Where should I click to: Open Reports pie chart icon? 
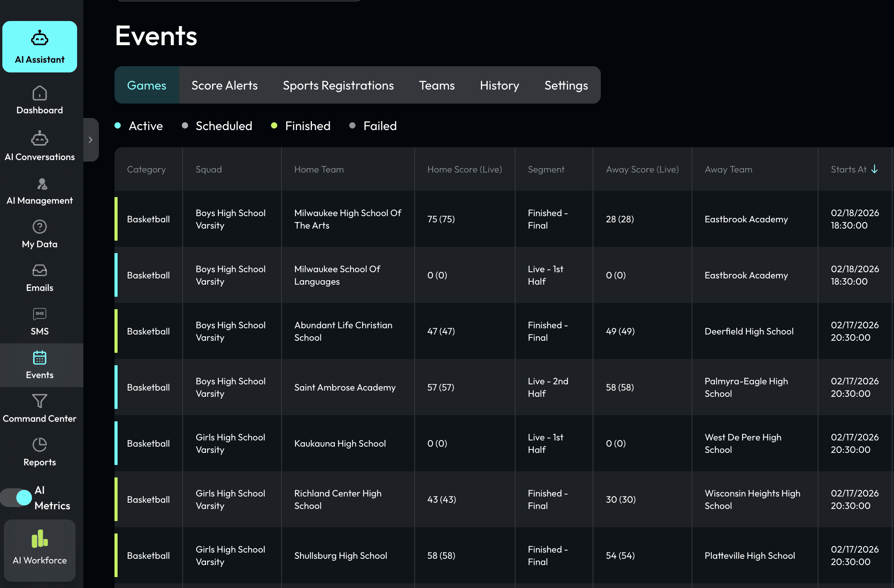40,445
